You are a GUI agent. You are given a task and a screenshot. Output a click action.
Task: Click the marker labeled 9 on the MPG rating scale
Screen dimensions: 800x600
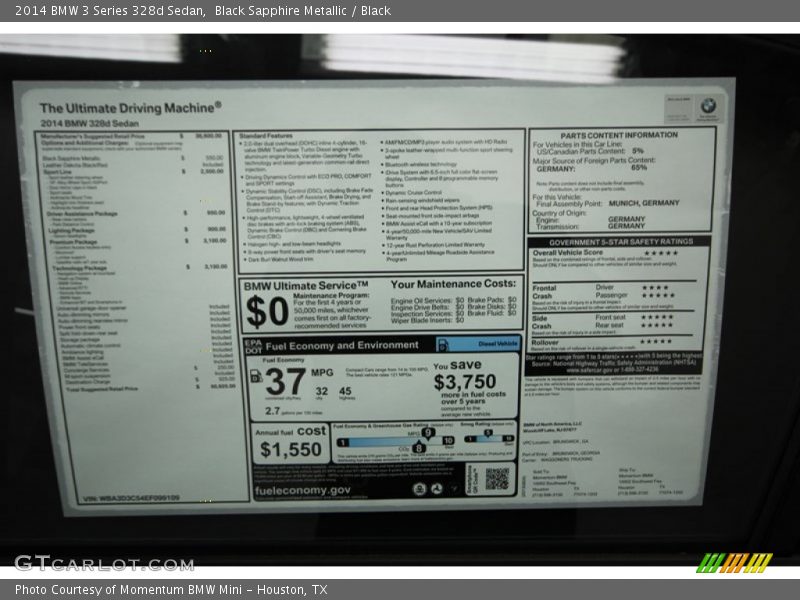point(428,433)
